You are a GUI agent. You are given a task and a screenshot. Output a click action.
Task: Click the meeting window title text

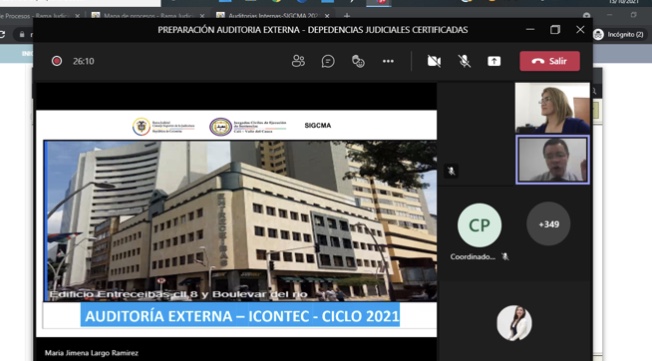313,30
